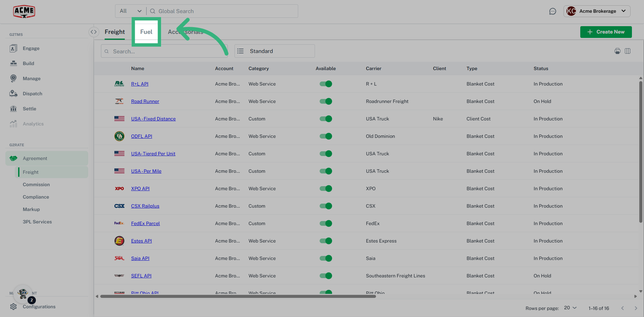The height and width of the screenshot is (317, 644).
Task: Open Configurations gear icon
Action: coord(13,307)
